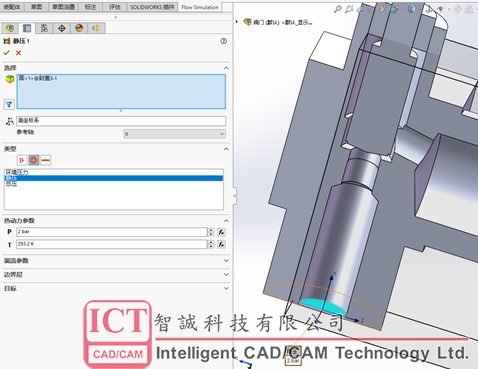Expand the boundary layer section
478x369 pixels.
116,275
